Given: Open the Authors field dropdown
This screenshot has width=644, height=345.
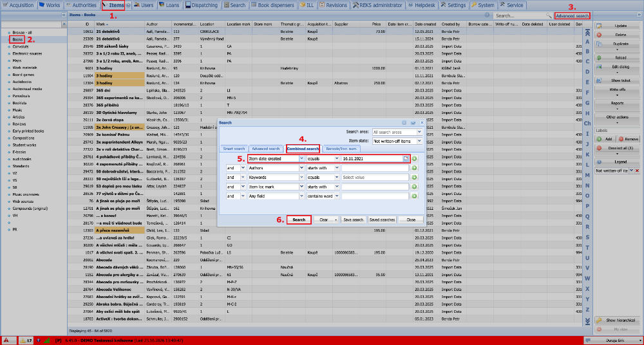Looking at the screenshot, I should (302, 167).
